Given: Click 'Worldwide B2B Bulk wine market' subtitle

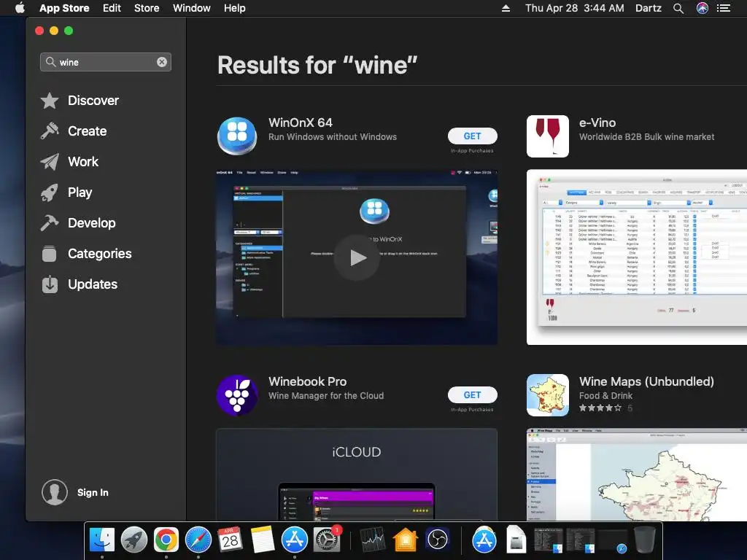Looking at the screenshot, I should pos(647,136).
